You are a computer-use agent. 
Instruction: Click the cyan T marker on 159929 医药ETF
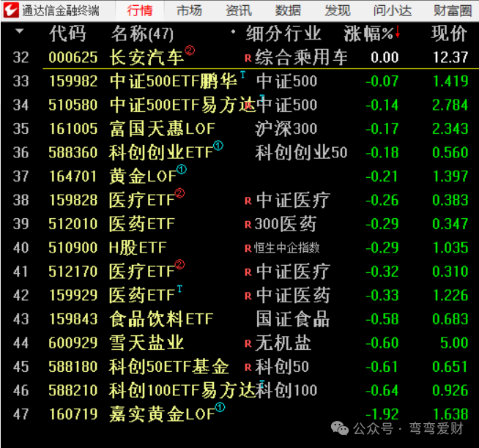pos(179,288)
